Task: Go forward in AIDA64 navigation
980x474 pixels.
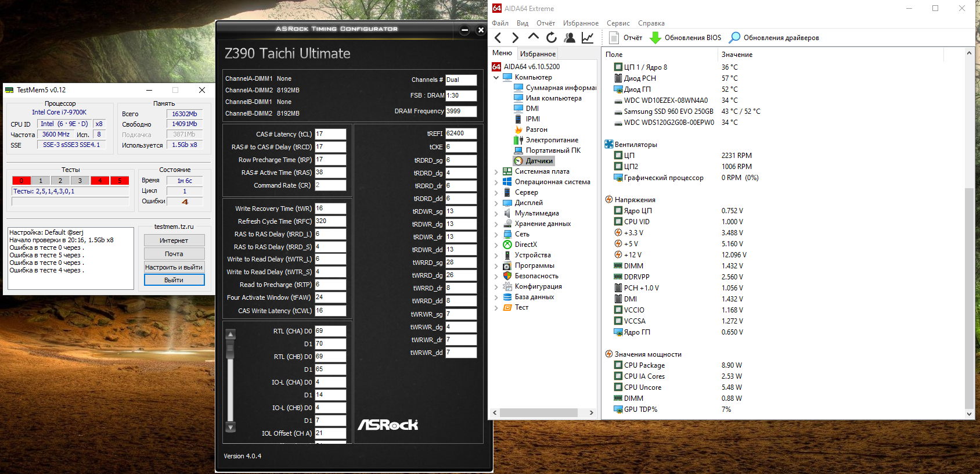Action: click(x=515, y=38)
